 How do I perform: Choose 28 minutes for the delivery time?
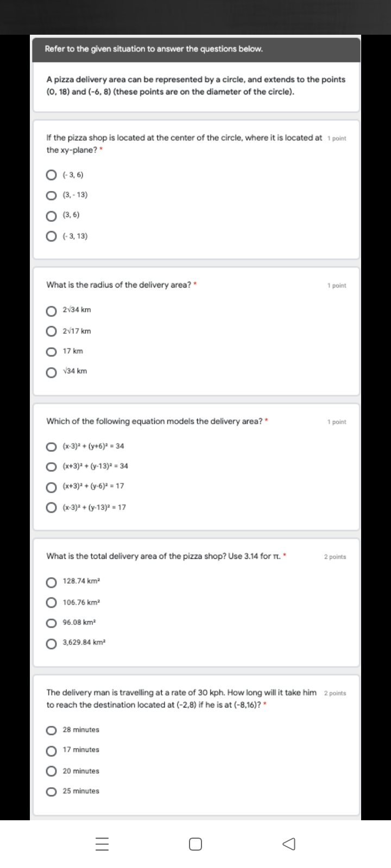click(52, 730)
